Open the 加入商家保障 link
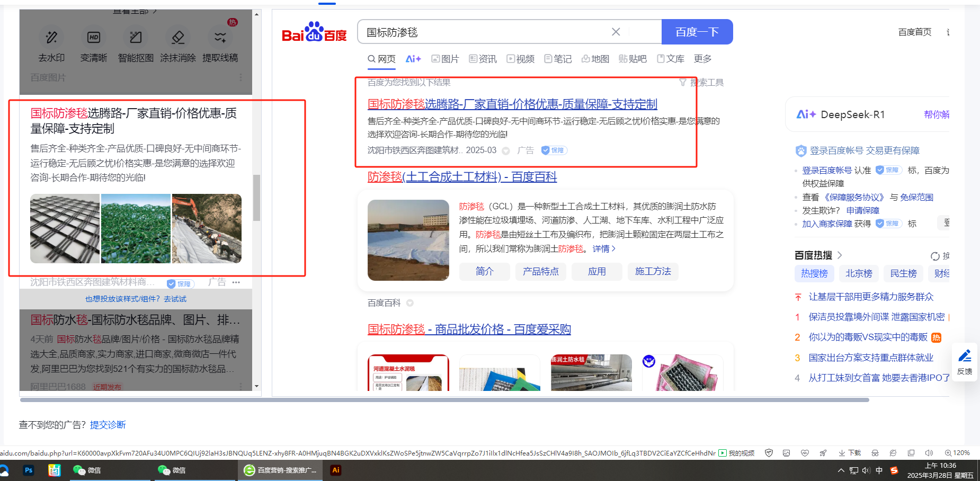The width and height of the screenshot is (980, 481). (827, 224)
